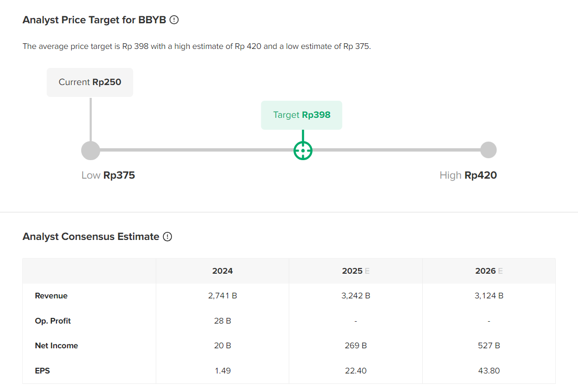The image size is (578, 392).
Task: Click the 3,242 B revenue value
Action: 356,296
